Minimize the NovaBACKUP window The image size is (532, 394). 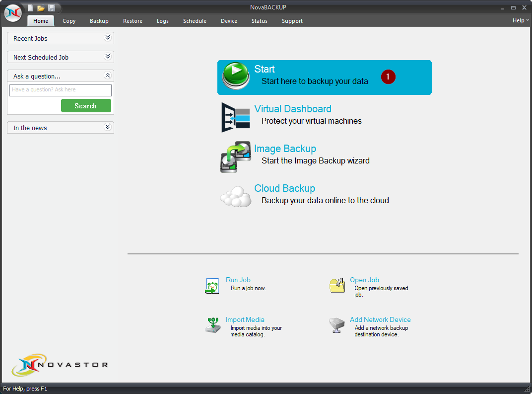(503, 8)
